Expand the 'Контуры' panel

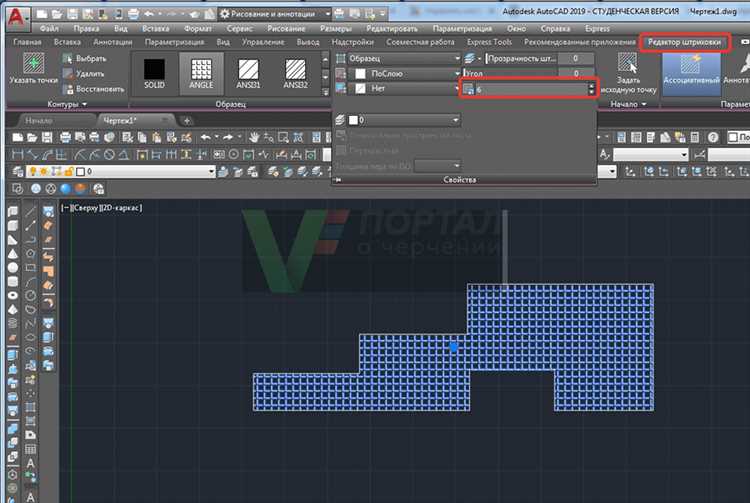point(67,104)
